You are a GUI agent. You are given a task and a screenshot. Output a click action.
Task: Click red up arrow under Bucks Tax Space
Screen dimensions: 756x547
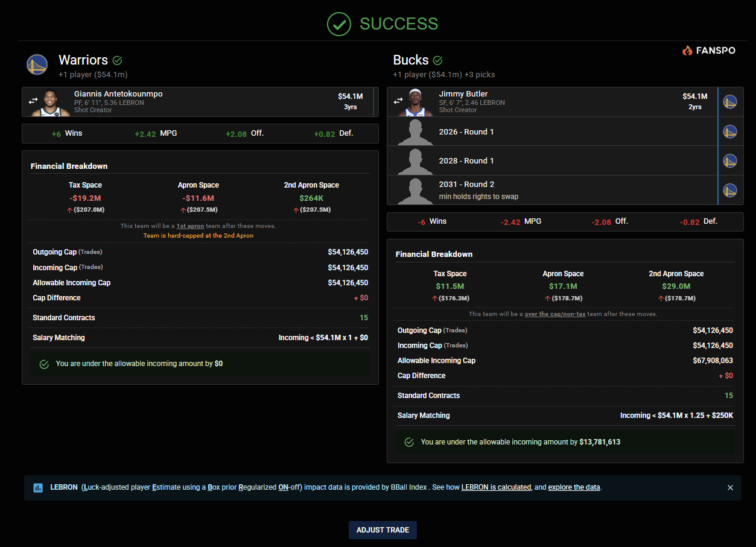click(434, 299)
